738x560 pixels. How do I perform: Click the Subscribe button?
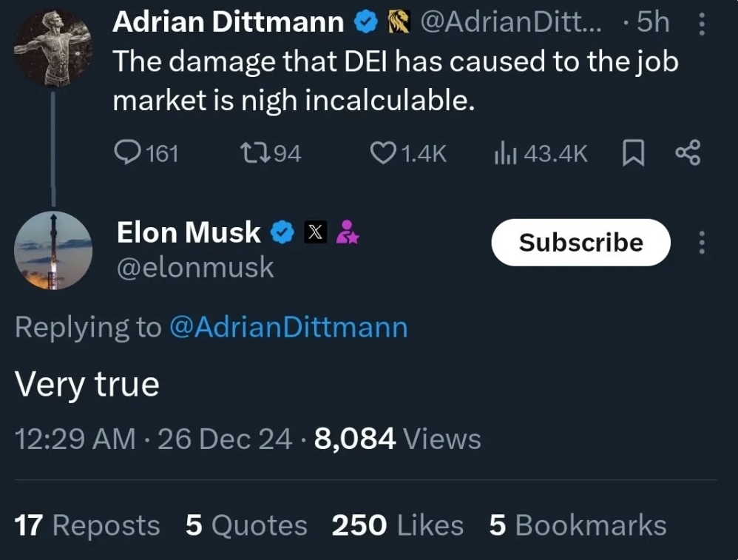click(x=580, y=242)
